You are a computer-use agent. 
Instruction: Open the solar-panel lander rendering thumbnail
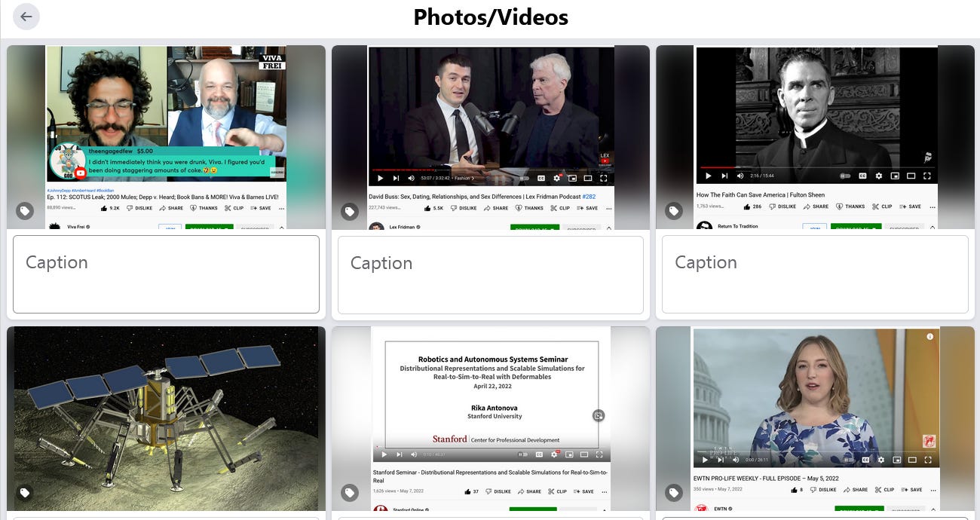coord(166,418)
